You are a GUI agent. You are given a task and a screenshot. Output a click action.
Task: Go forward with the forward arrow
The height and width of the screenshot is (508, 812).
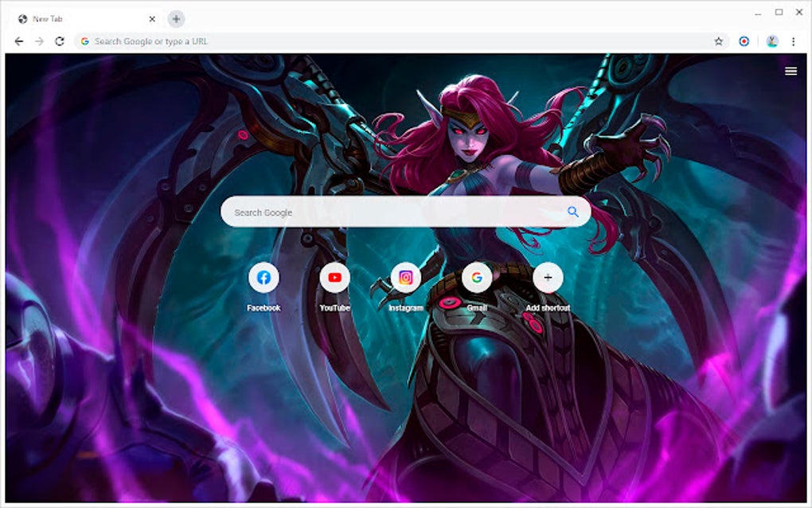click(x=39, y=41)
